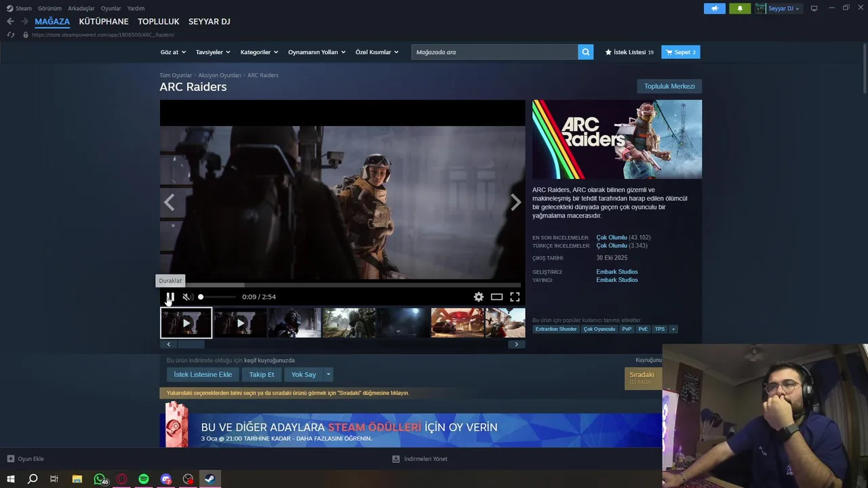Open Topluluk Merkezi community hub
The height and width of the screenshot is (488, 868).
(669, 86)
